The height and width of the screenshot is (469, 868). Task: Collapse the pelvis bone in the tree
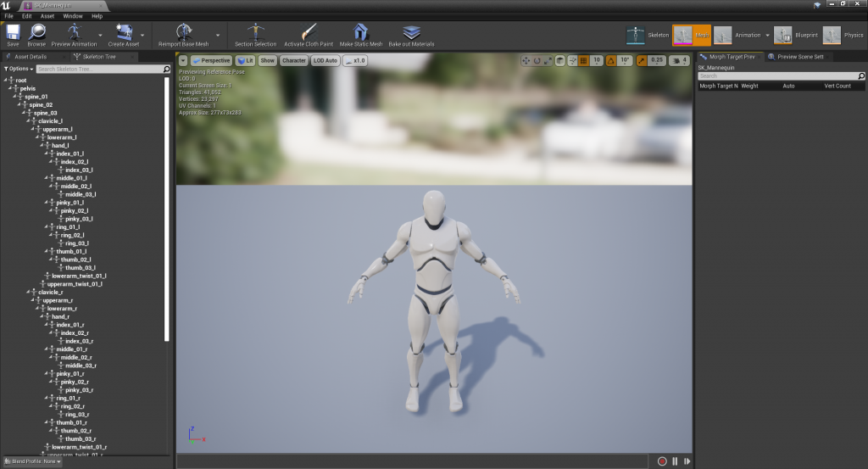click(x=10, y=88)
